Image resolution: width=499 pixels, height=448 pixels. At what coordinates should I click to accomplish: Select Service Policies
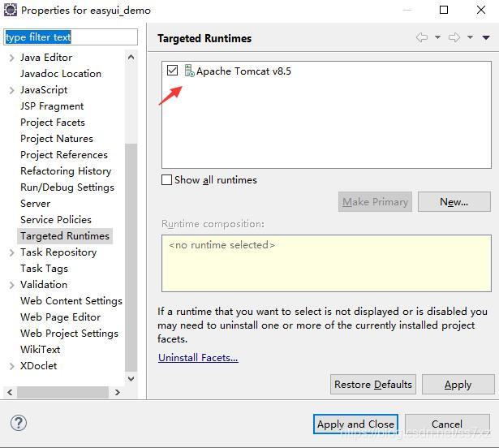(x=56, y=220)
